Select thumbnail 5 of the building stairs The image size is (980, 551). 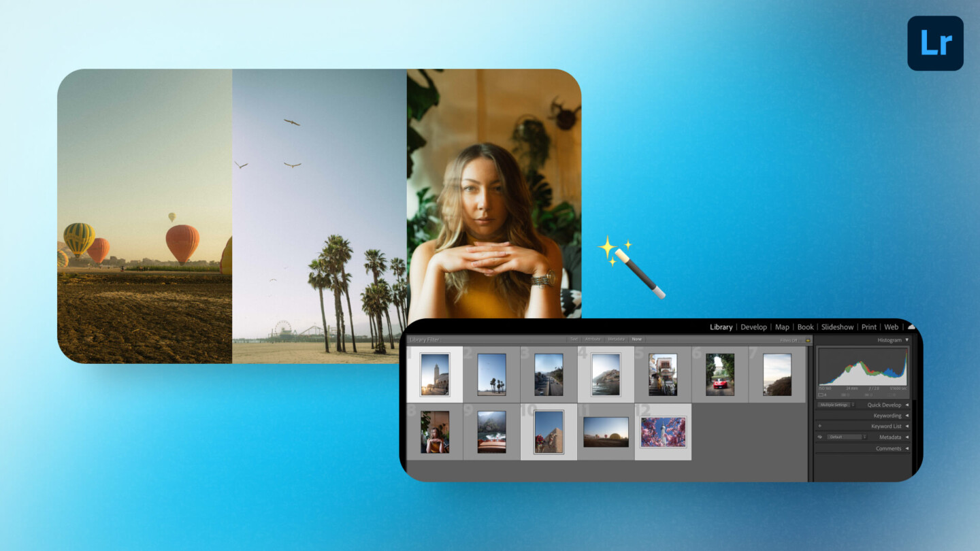pos(663,374)
